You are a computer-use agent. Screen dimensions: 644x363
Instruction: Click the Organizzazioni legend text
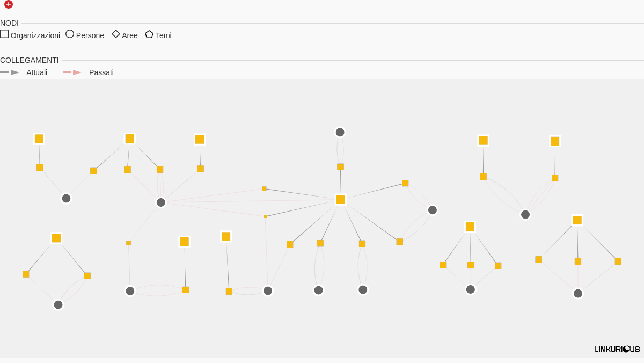coord(35,35)
